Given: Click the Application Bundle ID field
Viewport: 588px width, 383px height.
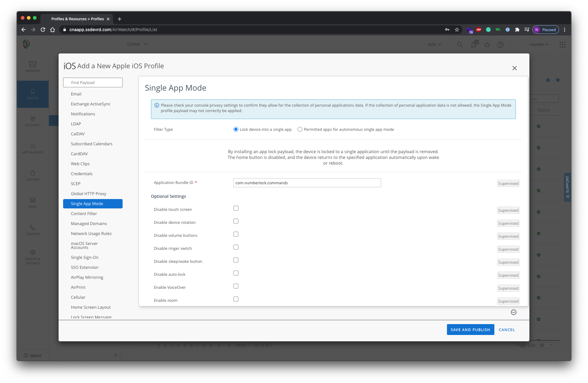Looking at the screenshot, I should coord(307,183).
